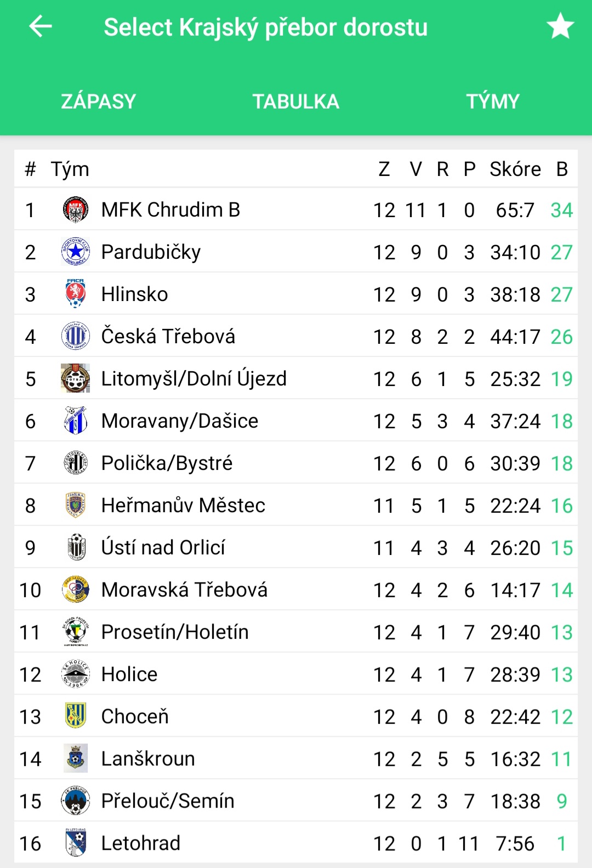592x868 pixels.
Task: Open the TABULKA tab
Action: [x=296, y=101]
